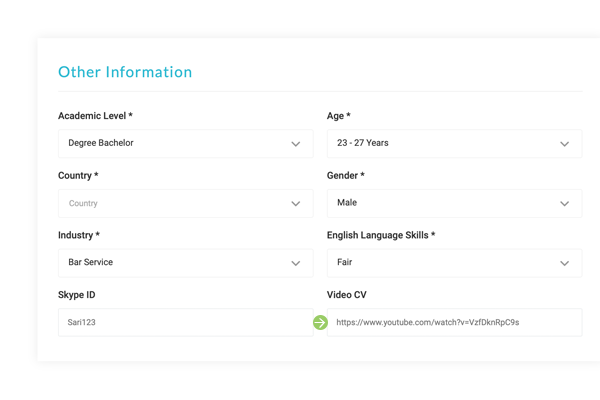Open the Gender dropdown showing Male
The image size is (600, 400).
point(455,203)
